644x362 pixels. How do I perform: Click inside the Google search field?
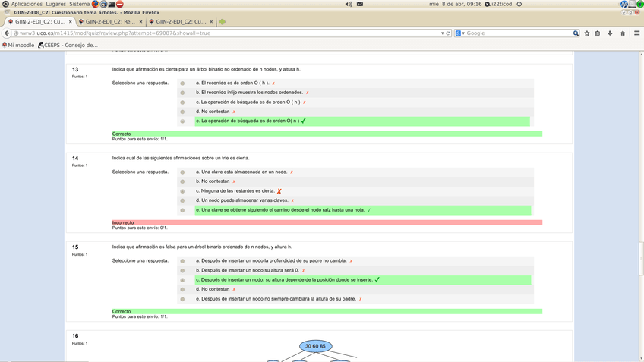tap(518, 33)
